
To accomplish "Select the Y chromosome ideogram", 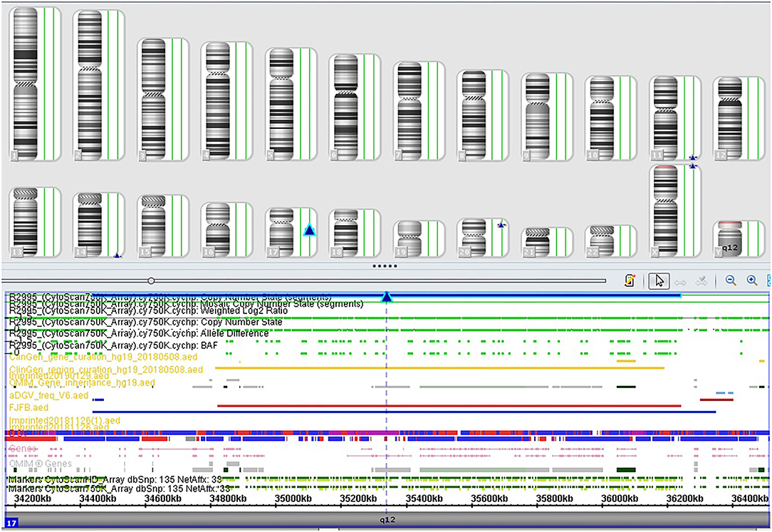I will [730, 239].
